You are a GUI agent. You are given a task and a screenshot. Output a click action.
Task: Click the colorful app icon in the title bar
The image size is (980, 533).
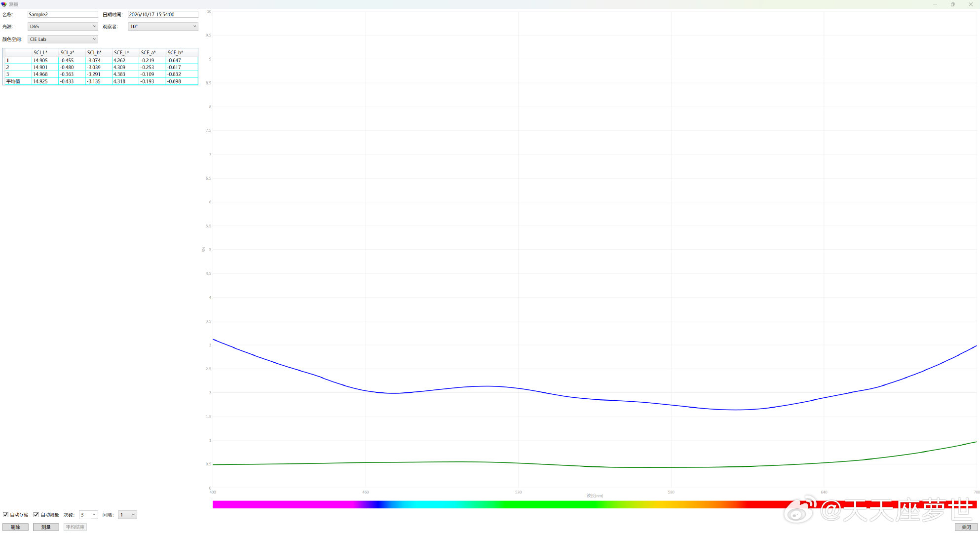click(4, 4)
